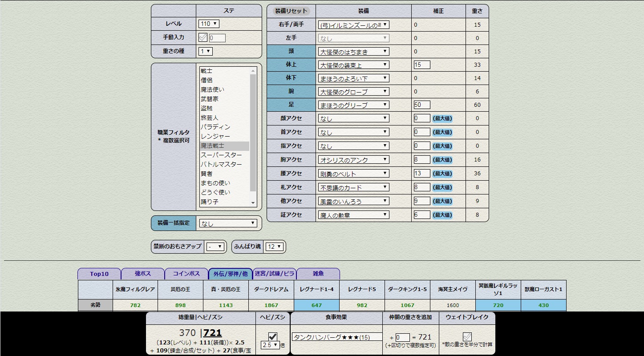Toggle the ウェイトブレイク checkbox
The image size is (644, 356).
(467, 337)
